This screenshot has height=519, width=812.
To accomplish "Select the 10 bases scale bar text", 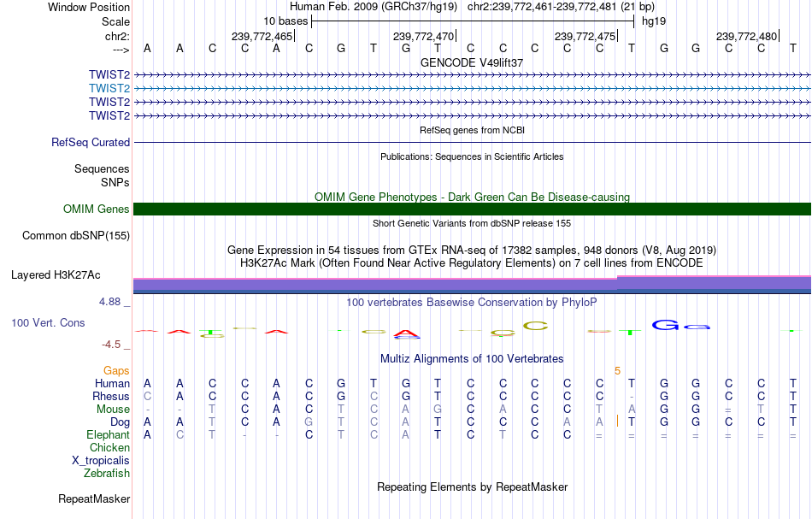I will (285, 21).
